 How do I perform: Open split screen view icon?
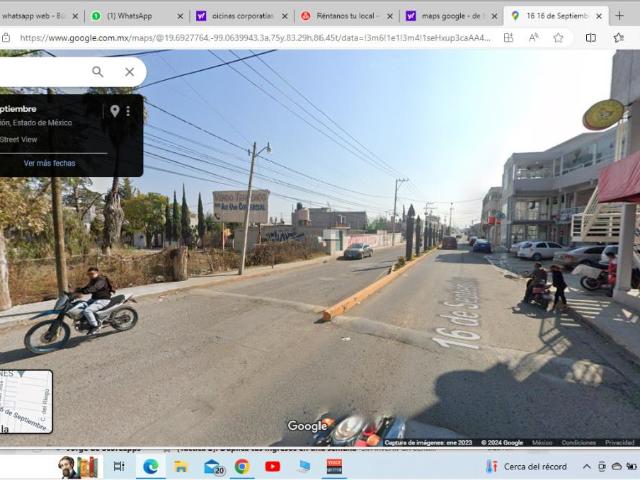pos(591,38)
